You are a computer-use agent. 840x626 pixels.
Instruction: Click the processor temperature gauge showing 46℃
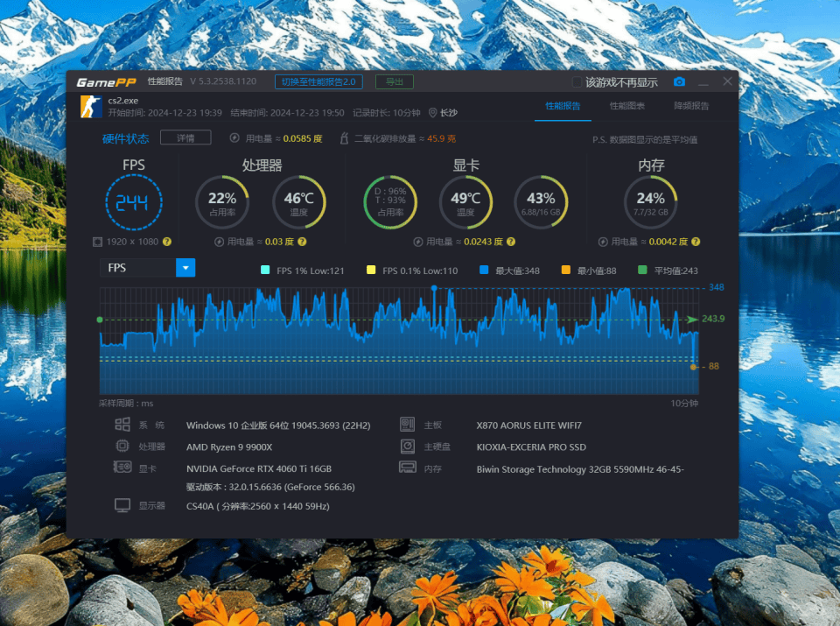(299, 202)
